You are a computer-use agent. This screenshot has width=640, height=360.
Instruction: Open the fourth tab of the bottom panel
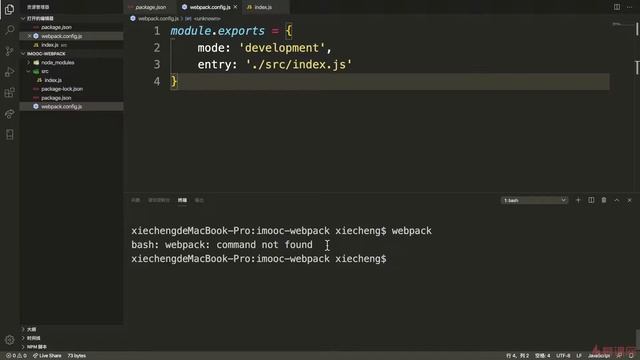tap(199, 200)
